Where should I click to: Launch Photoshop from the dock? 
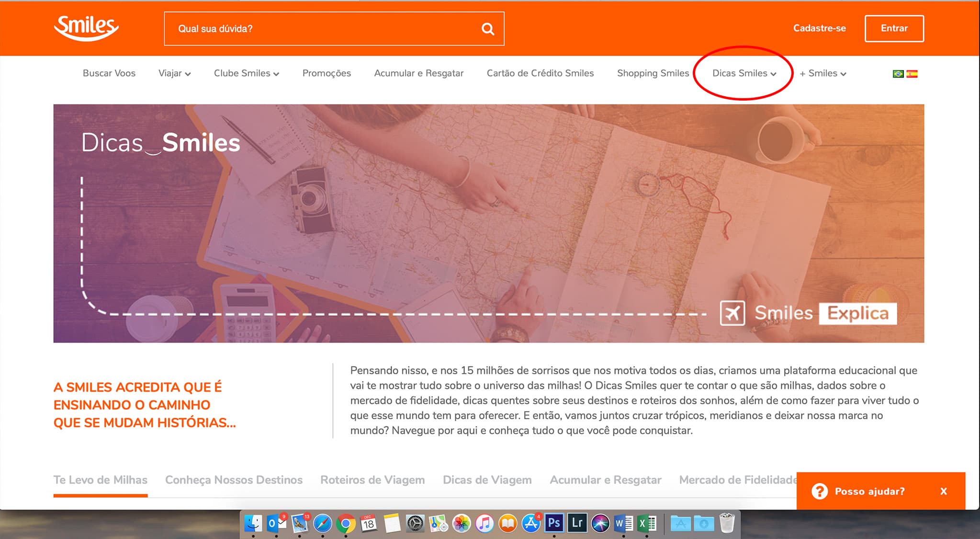coord(554,523)
